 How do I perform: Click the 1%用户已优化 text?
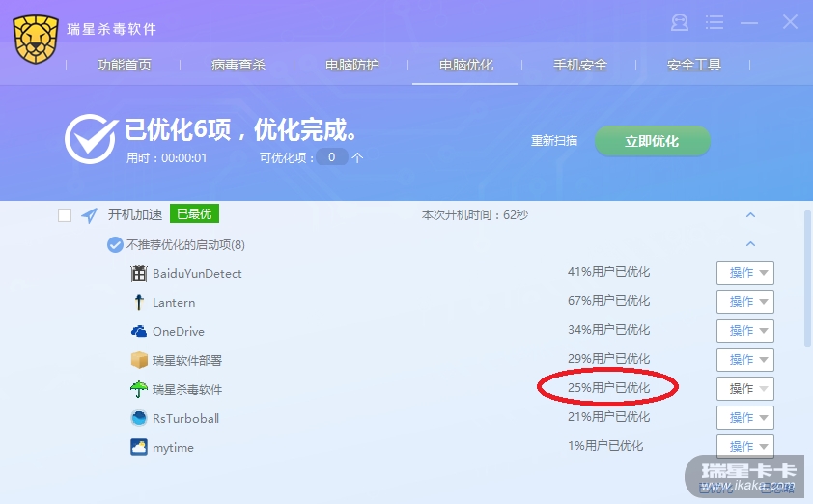click(605, 446)
